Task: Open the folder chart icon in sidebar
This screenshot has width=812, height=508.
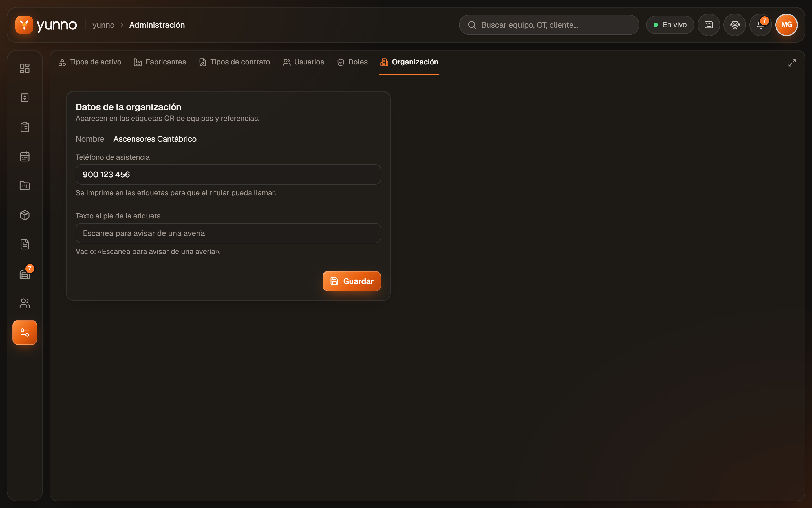Action: coord(25,185)
